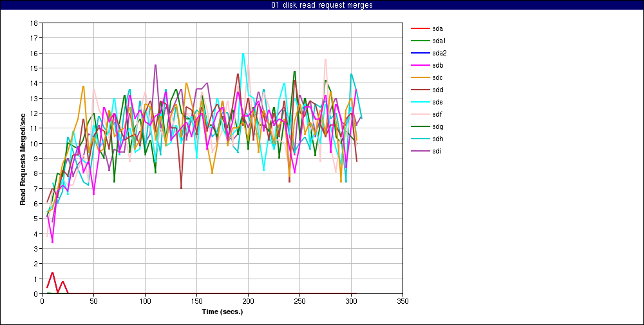The width and height of the screenshot is (644, 325).
Task: Click the y-axis tick label 16
Action: pyautogui.click(x=35, y=53)
